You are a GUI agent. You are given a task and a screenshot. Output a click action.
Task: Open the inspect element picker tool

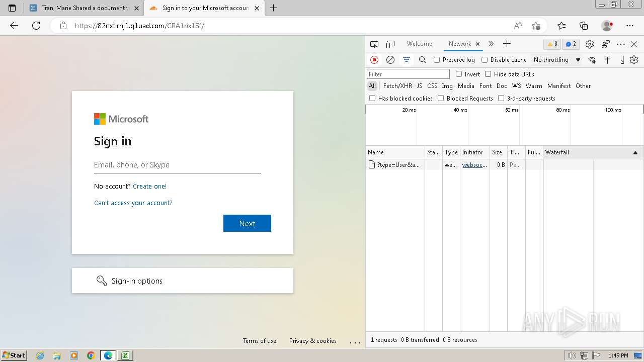click(x=374, y=44)
